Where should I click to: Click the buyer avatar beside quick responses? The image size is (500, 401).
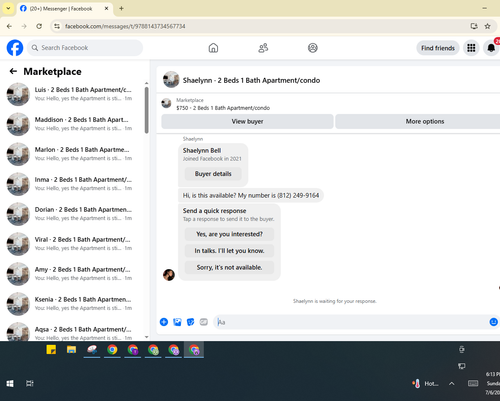(x=169, y=275)
